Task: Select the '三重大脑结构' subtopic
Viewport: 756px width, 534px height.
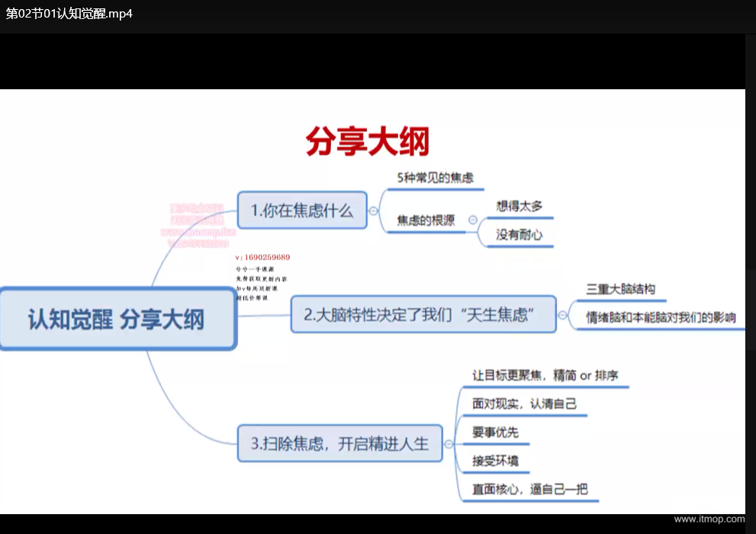Action: tap(619, 289)
